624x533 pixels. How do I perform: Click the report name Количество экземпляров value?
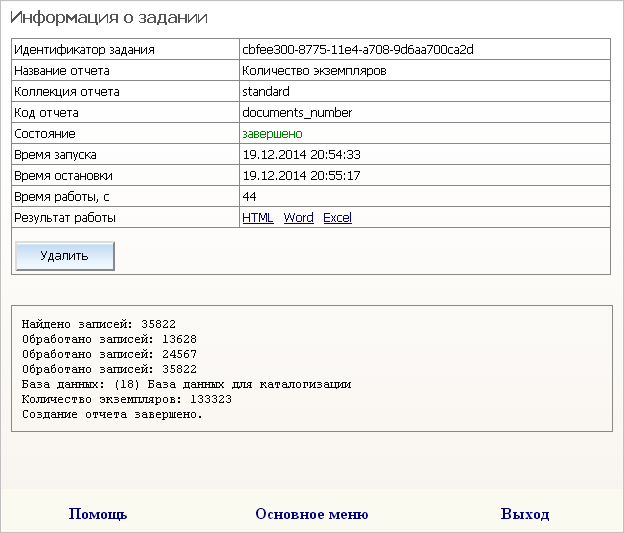point(314,71)
